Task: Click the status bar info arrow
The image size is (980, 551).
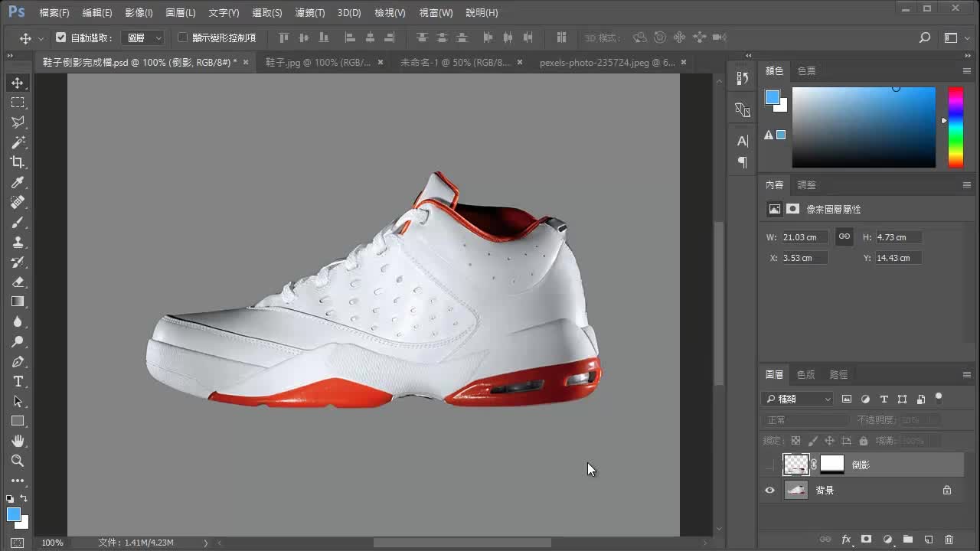Action: [x=205, y=543]
